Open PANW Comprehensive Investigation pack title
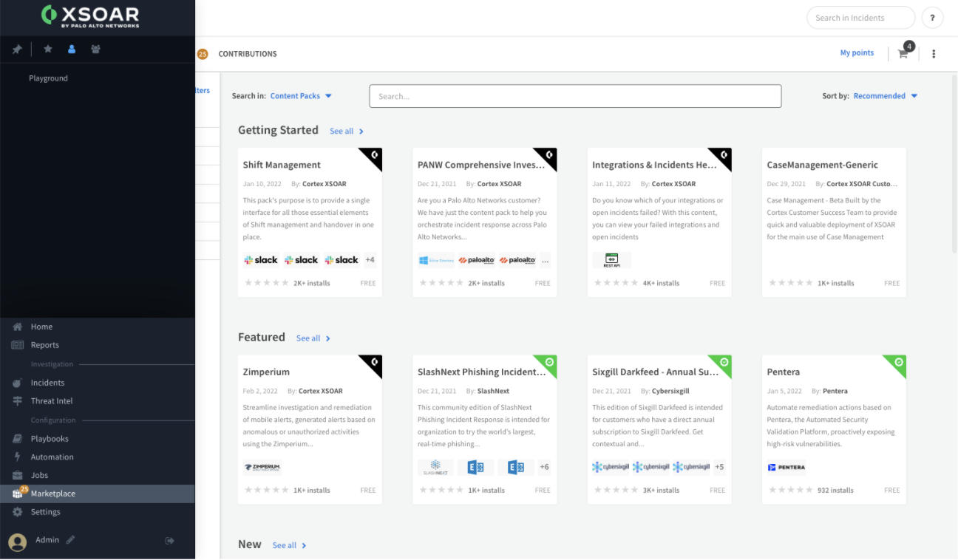This screenshot has width=958, height=560. (481, 165)
